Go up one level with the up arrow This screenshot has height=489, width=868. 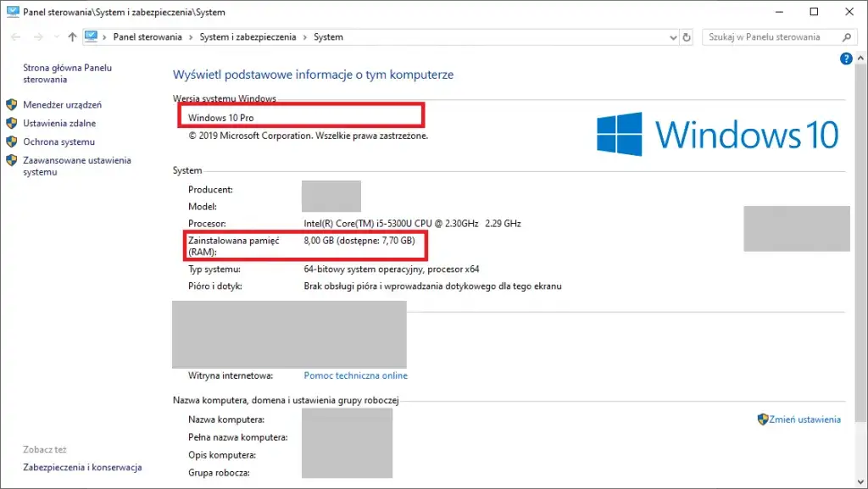pyautogui.click(x=70, y=36)
